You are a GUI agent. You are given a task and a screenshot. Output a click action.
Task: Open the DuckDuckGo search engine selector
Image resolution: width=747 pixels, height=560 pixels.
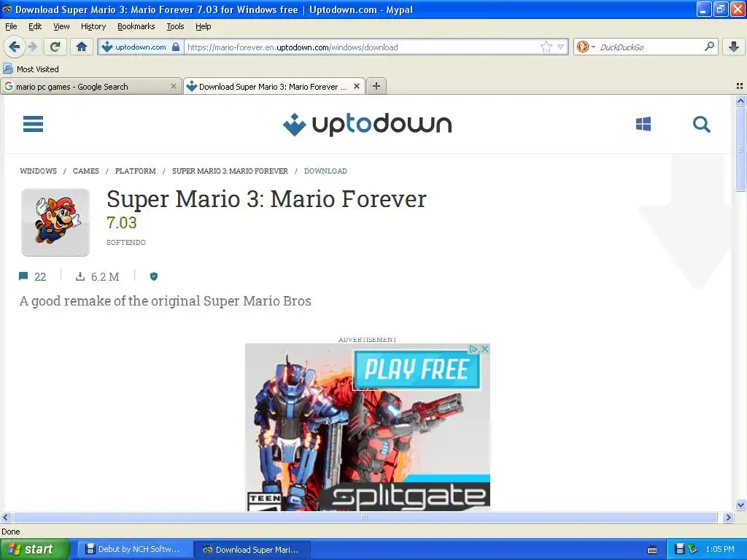[x=586, y=47]
